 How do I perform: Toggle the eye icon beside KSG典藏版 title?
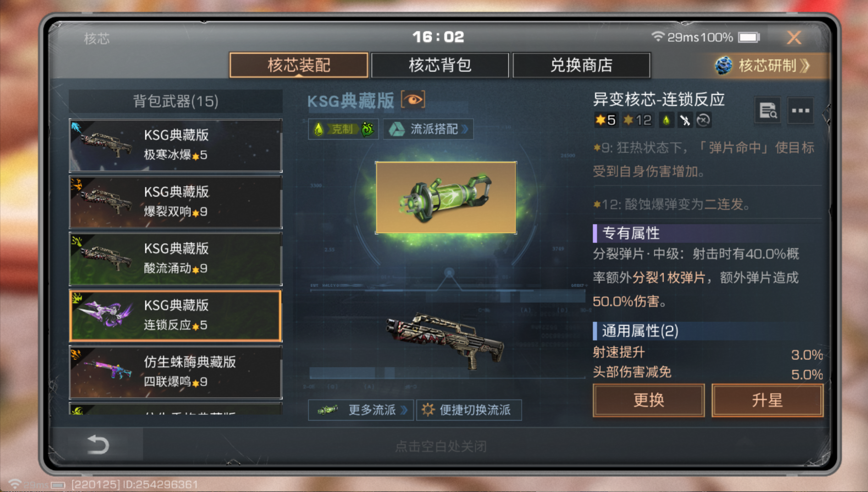pos(413,100)
